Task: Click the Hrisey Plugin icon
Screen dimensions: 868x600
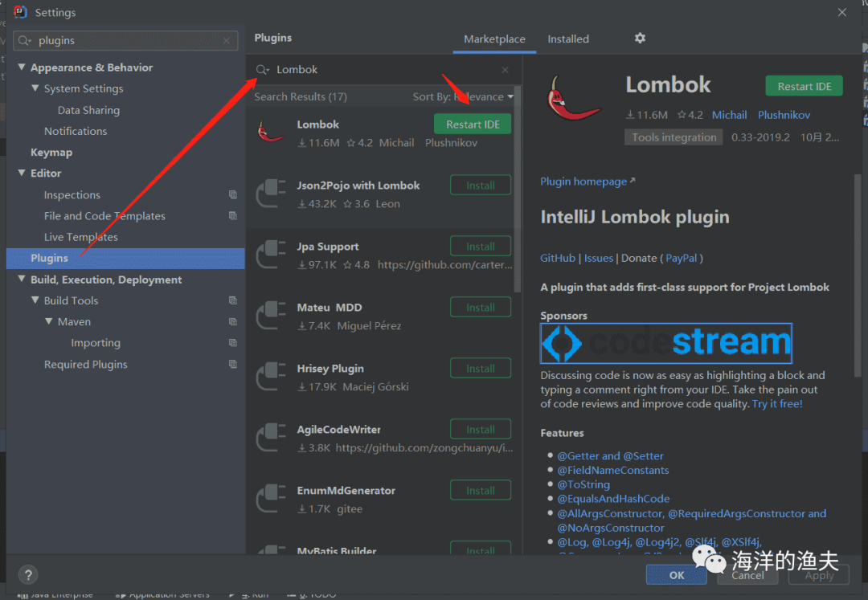Action: [271, 376]
